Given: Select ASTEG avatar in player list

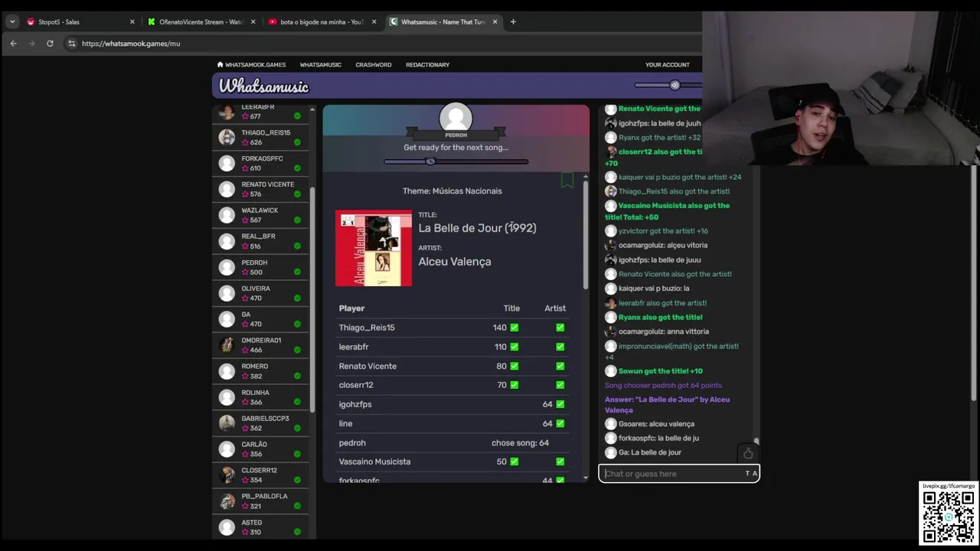Looking at the screenshot, I should [x=227, y=527].
